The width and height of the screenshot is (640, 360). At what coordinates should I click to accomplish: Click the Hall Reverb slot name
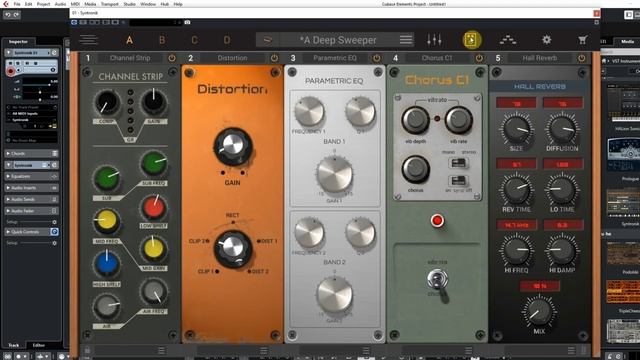[x=540, y=58]
